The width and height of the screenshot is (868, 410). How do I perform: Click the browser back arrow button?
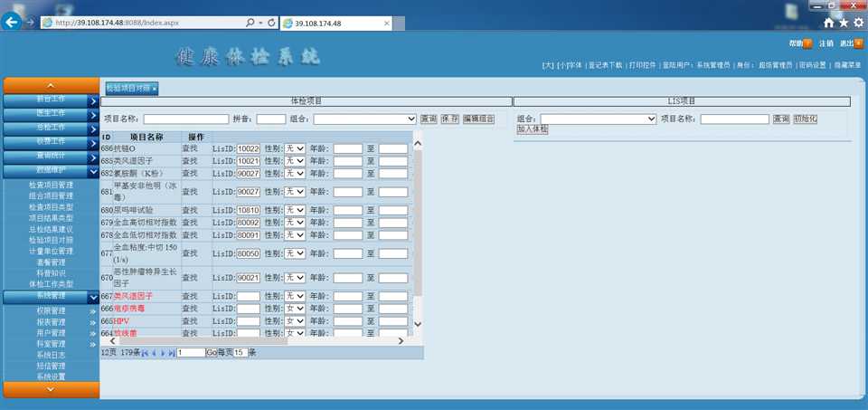[11, 22]
